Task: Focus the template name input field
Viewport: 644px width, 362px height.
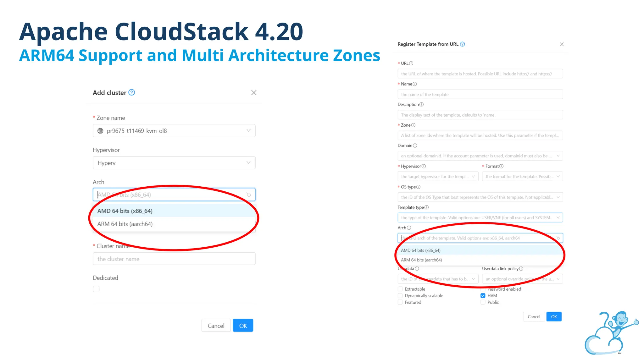Action: coord(480,95)
